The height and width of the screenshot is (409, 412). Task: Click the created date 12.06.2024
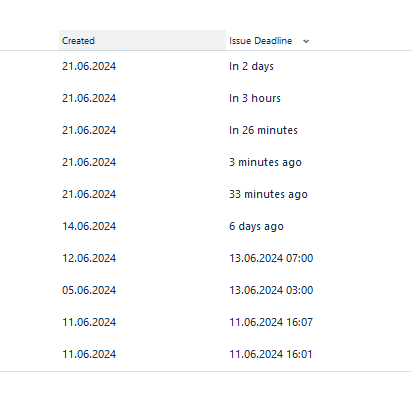89,258
